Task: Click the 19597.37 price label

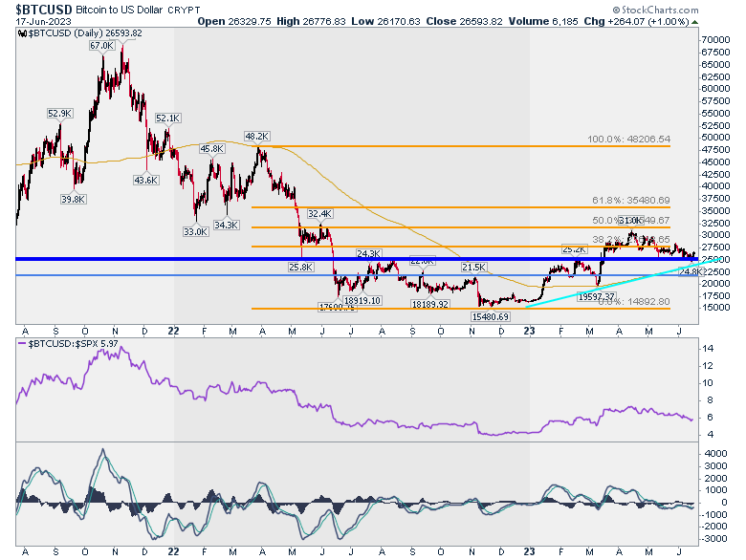Action: tap(596, 296)
